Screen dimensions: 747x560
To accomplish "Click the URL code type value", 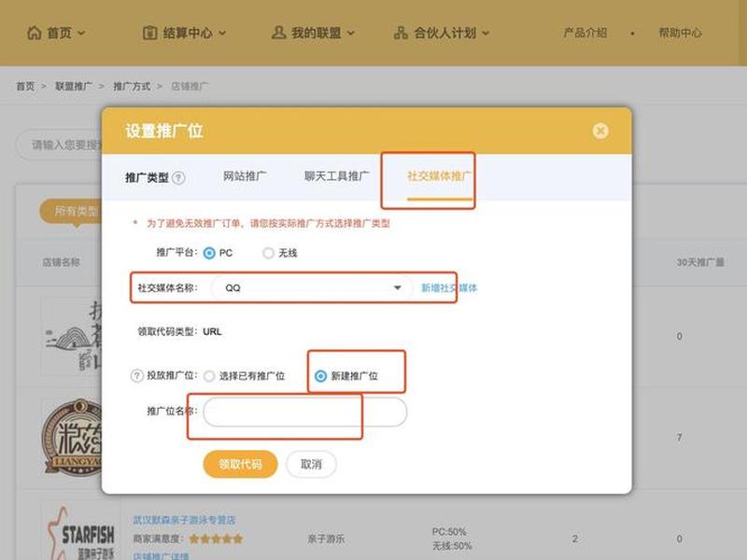I will click(x=213, y=331).
